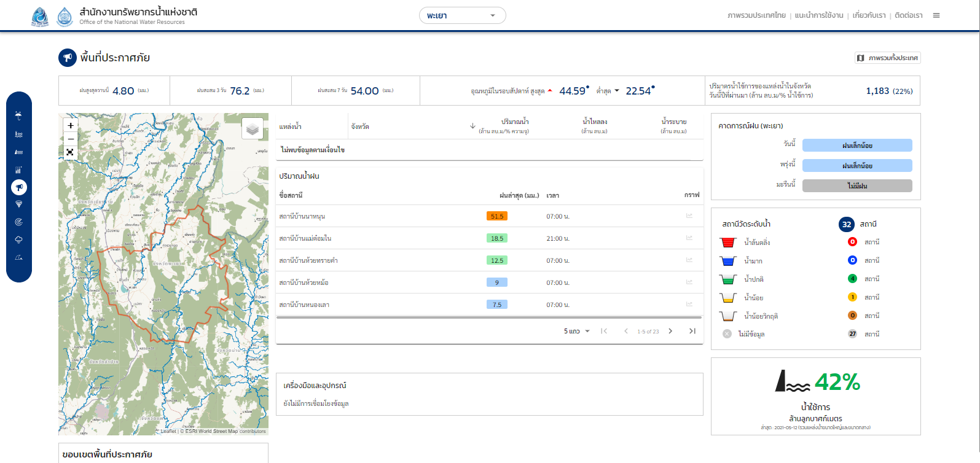The width and height of the screenshot is (980, 463).
Task: Click the แหล่งน้ำ column header
Action: [290, 126]
